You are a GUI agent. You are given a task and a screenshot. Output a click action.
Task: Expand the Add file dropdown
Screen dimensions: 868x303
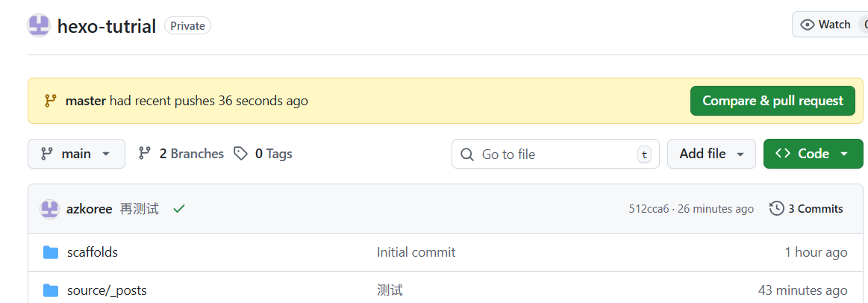[x=711, y=154]
